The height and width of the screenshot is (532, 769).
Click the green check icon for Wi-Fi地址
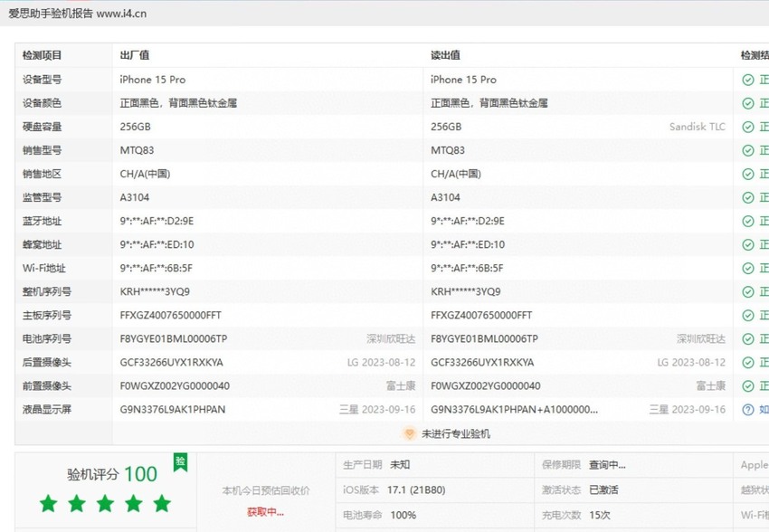tap(748, 268)
